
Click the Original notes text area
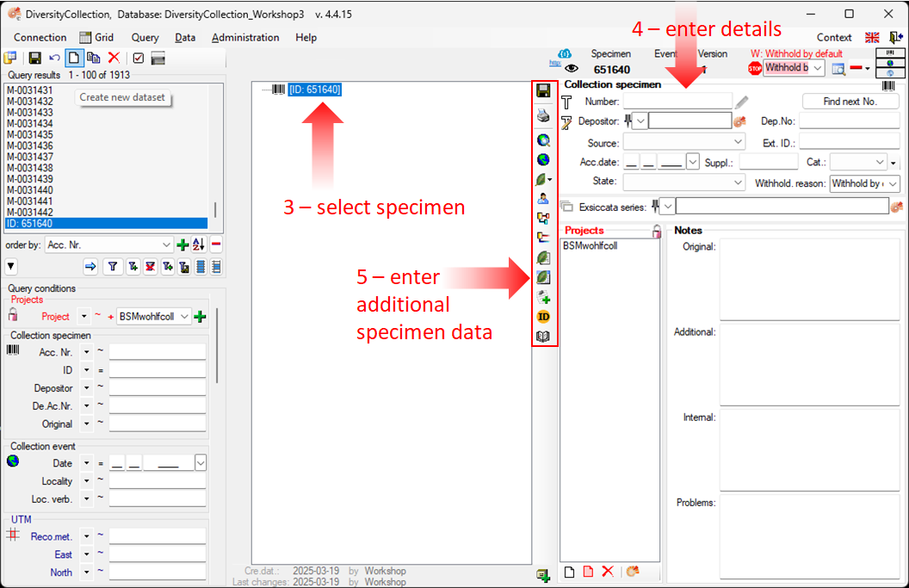pos(809,279)
